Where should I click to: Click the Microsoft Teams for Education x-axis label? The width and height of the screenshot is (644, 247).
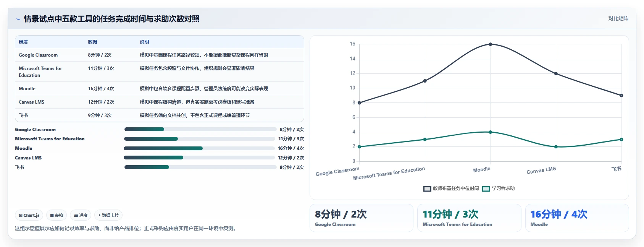389,173
